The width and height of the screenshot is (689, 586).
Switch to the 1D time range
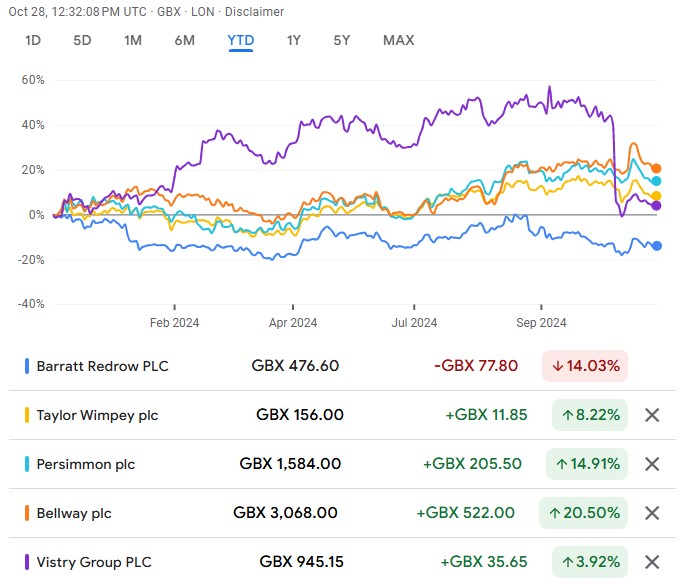[33, 41]
